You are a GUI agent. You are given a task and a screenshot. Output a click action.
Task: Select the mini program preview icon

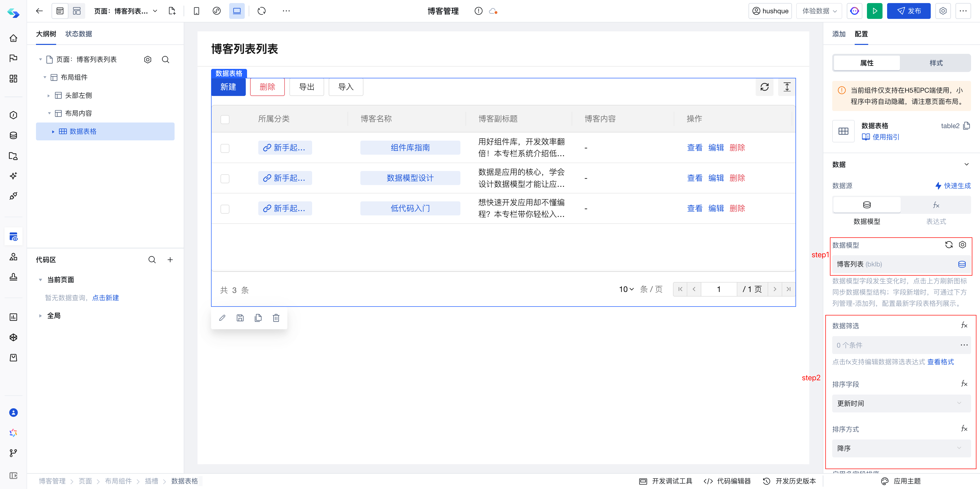(x=216, y=11)
